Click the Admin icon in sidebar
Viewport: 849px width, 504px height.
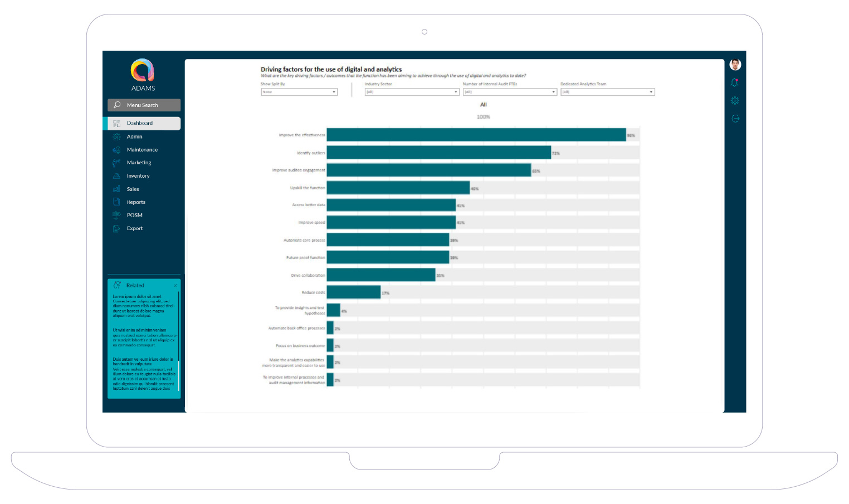(116, 136)
